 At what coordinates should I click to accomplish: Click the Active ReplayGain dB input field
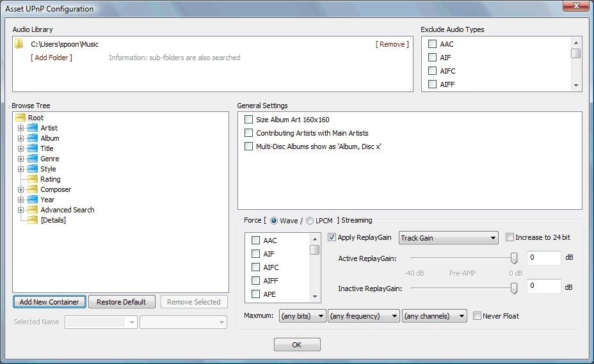pyautogui.click(x=543, y=258)
